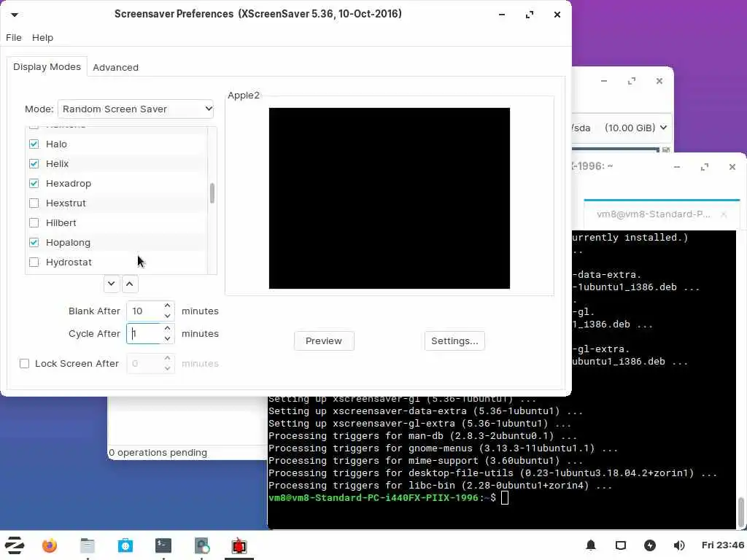747x560 pixels.
Task: Open the File menu
Action: [13, 37]
